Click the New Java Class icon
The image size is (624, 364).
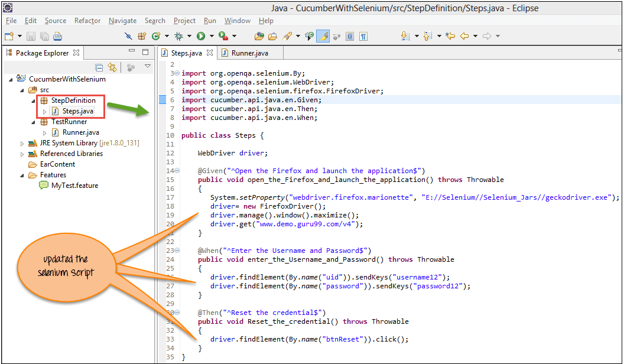point(156,36)
